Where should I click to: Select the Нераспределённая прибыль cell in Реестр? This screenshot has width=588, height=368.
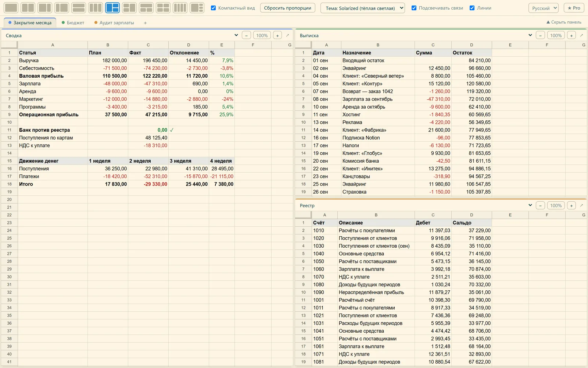click(x=376, y=292)
